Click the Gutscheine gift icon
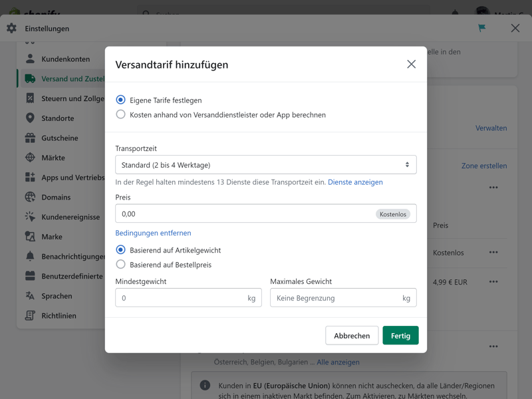The height and width of the screenshot is (399, 532). click(30, 138)
